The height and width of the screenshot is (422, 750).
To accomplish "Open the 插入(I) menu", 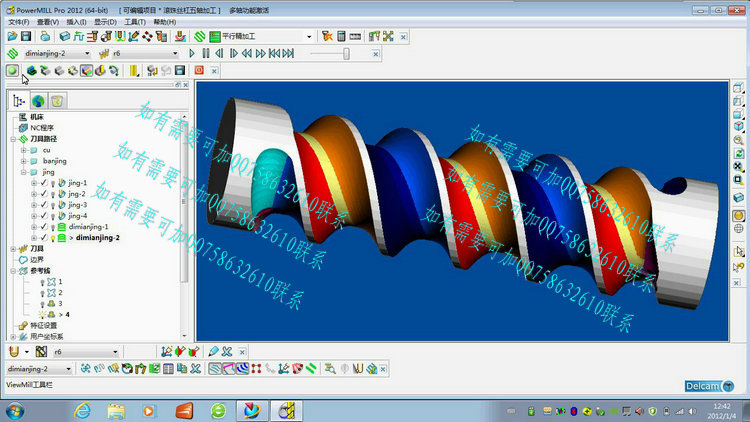I will (x=76, y=22).
